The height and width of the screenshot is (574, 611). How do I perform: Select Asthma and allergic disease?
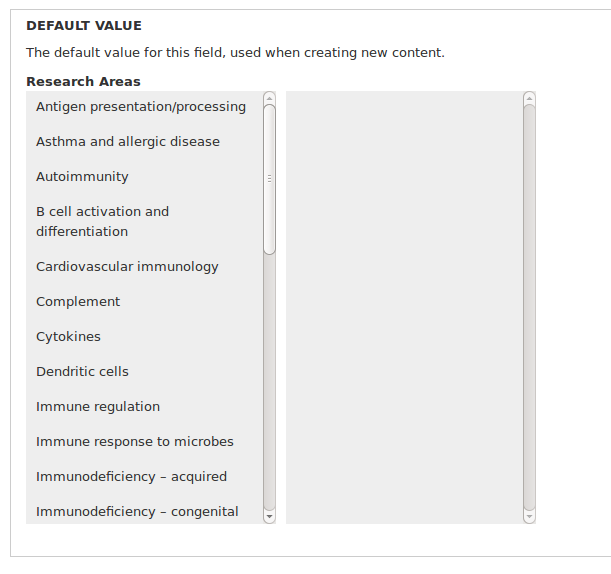pyautogui.click(x=145, y=142)
